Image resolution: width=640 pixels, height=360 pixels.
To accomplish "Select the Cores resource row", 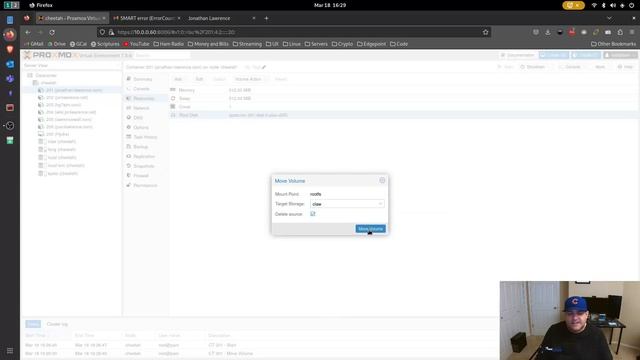I will [x=404, y=107].
